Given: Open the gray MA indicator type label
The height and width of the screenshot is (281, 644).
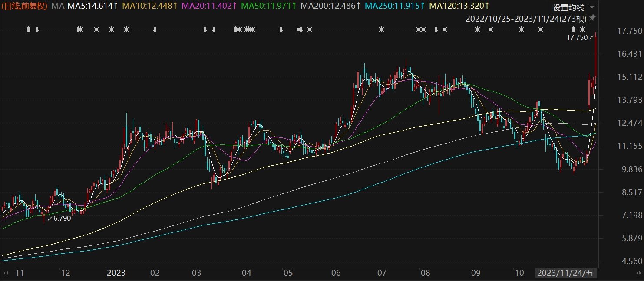Looking at the screenshot, I should click(x=58, y=6).
